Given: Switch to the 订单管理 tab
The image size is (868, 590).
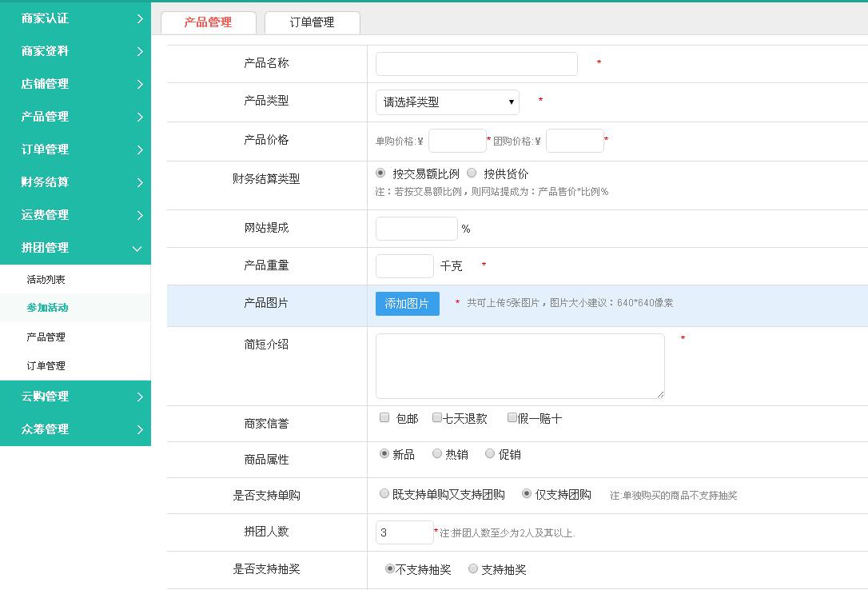Looking at the screenshot, I should pos(312,22).
